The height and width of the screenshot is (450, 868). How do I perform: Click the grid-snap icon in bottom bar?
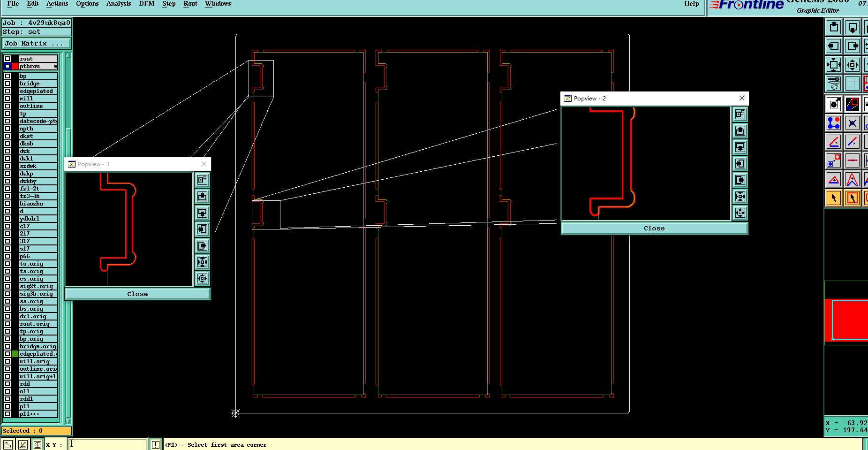(38, 444)
